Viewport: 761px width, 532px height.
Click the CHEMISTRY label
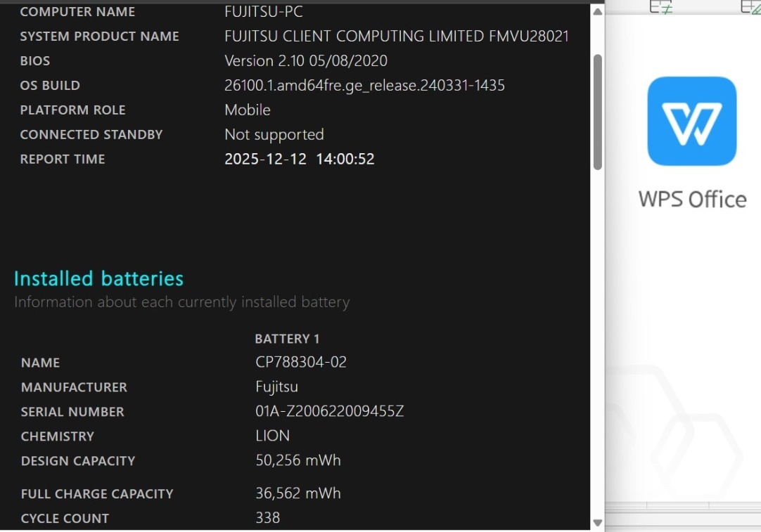pos(58,436)
